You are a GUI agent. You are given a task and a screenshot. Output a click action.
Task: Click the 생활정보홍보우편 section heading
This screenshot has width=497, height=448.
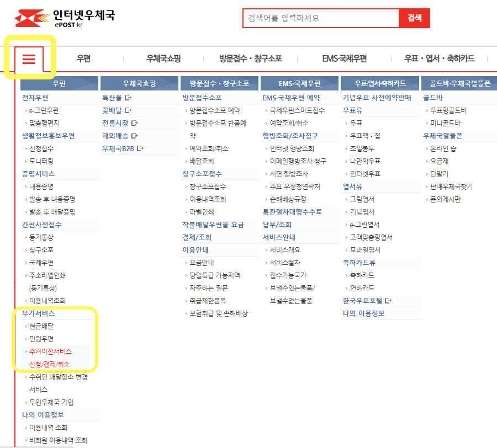[48, 136]
